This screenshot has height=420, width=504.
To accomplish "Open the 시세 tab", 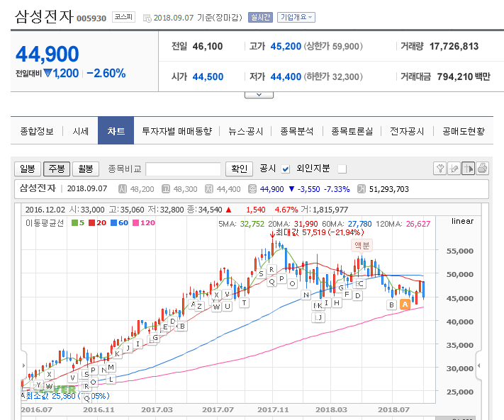I will tap(80, 131).
